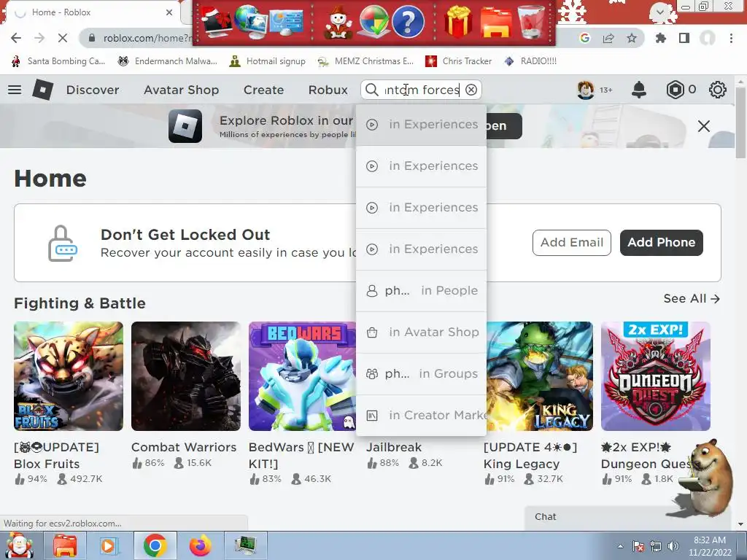Open Hotmail signup bookmark
This screenshot has width=747, height=560.
tap(267, 61)
